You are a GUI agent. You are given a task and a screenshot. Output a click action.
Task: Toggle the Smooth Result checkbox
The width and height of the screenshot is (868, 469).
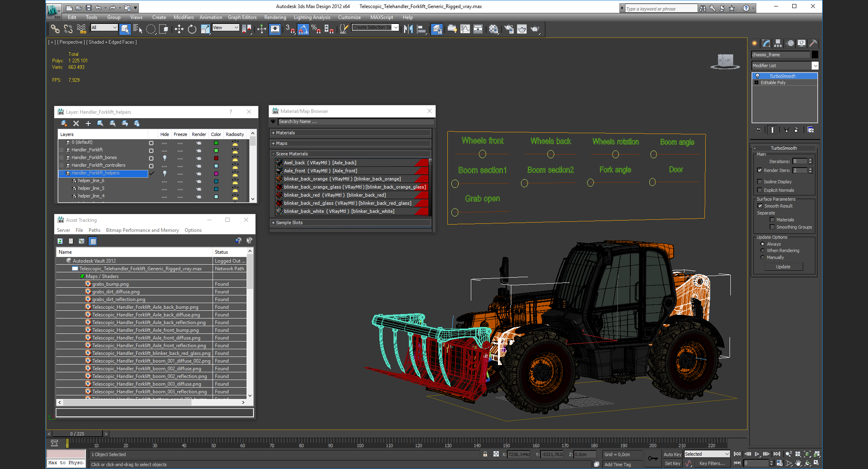pyautogui.click(x=760, y=206)
